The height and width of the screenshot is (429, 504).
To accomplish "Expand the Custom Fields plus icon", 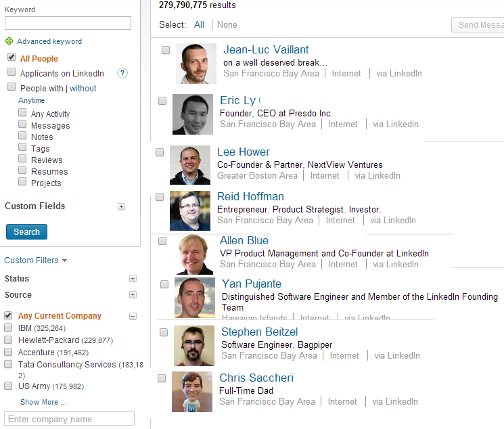I will tap(122, 206).
